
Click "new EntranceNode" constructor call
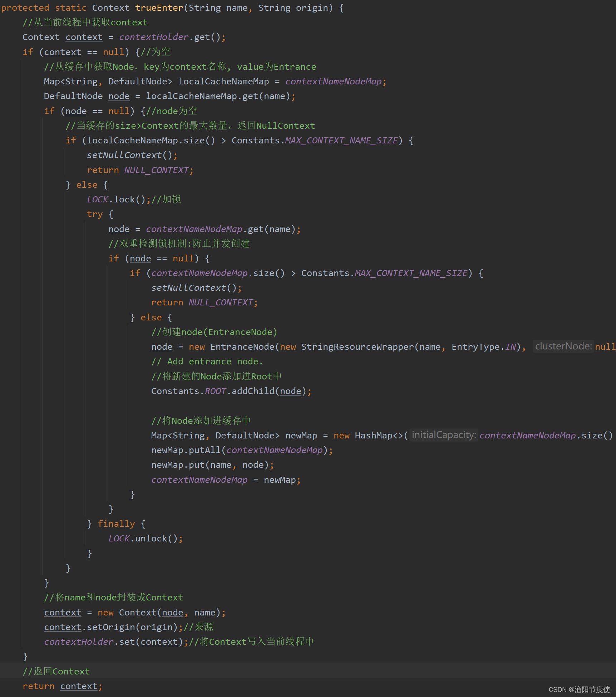pos(231,347)
